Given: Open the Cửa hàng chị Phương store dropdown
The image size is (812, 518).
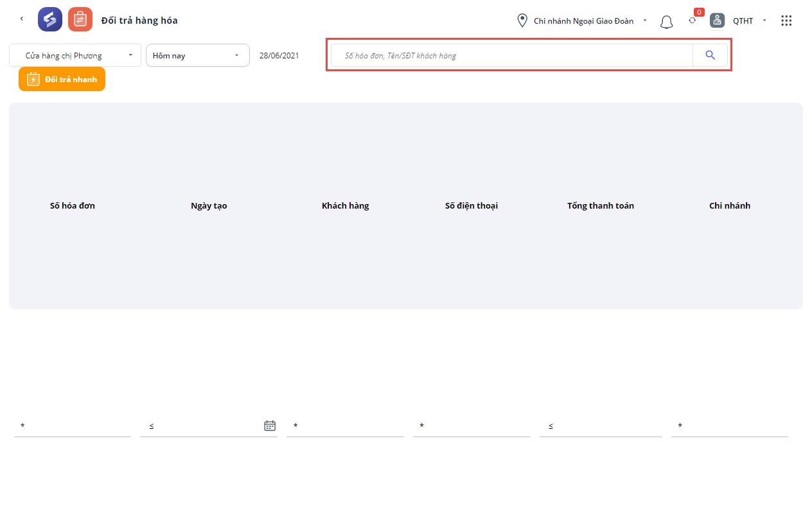Looking at the screenshot, I should [75, 55].
